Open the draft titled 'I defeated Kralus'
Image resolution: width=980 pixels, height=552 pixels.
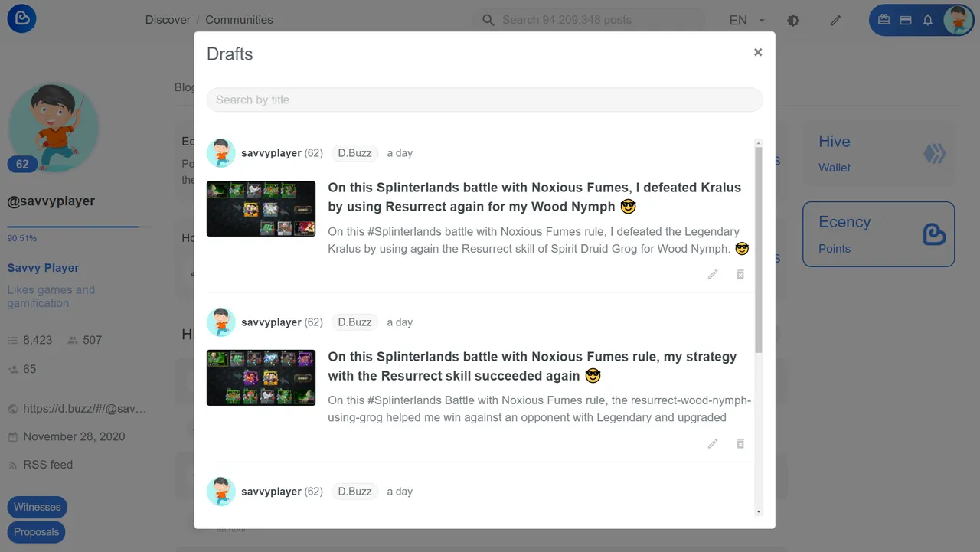(x=534, y=197)
